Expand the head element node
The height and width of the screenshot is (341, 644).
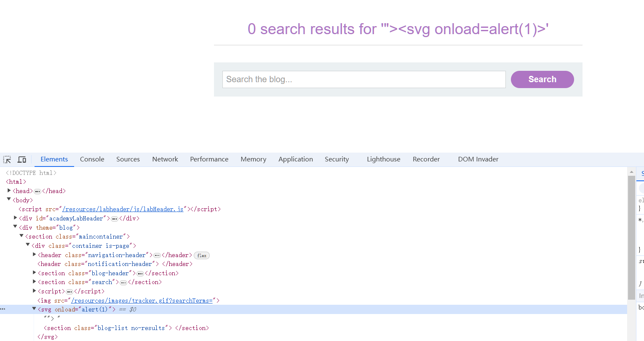[x=9, y=191]
